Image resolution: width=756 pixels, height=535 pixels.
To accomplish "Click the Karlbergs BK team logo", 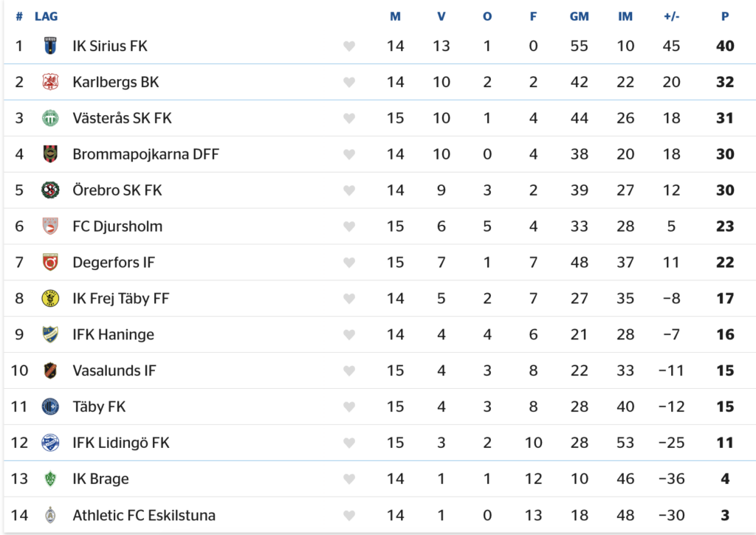I will (x=50, y=82).
